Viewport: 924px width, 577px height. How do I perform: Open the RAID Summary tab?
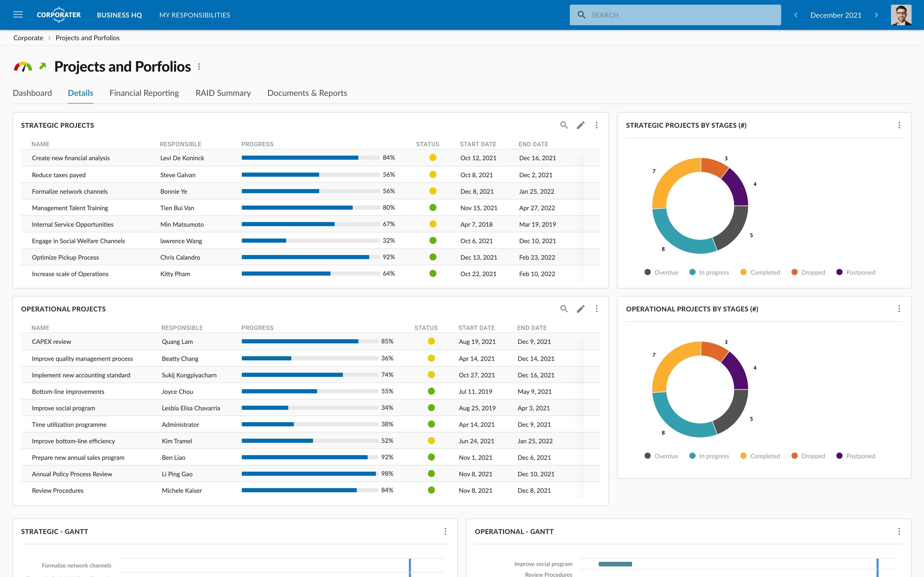click(x=223, y=93)
